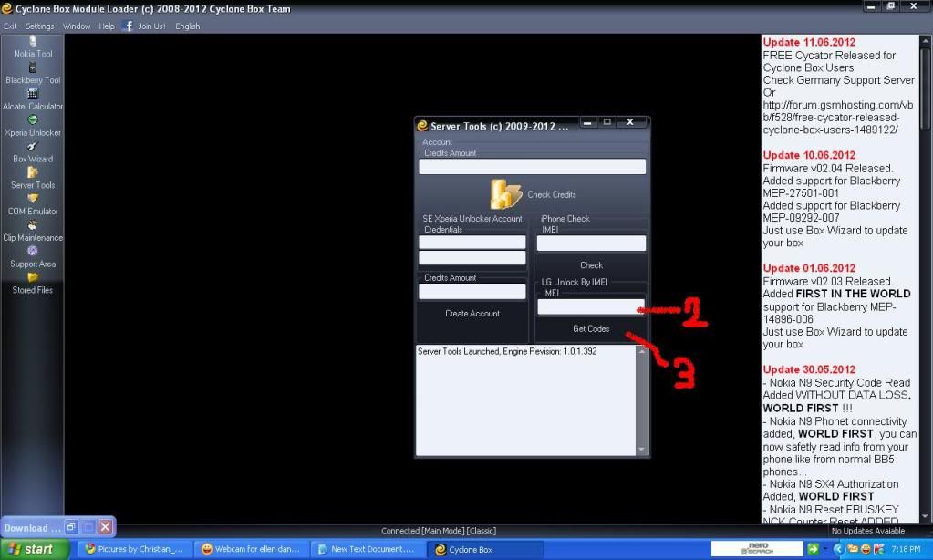This screenshot has width=933, height=560.
Task: Open the Window menu
Action: pyautogui.click(x=77, y=26)
